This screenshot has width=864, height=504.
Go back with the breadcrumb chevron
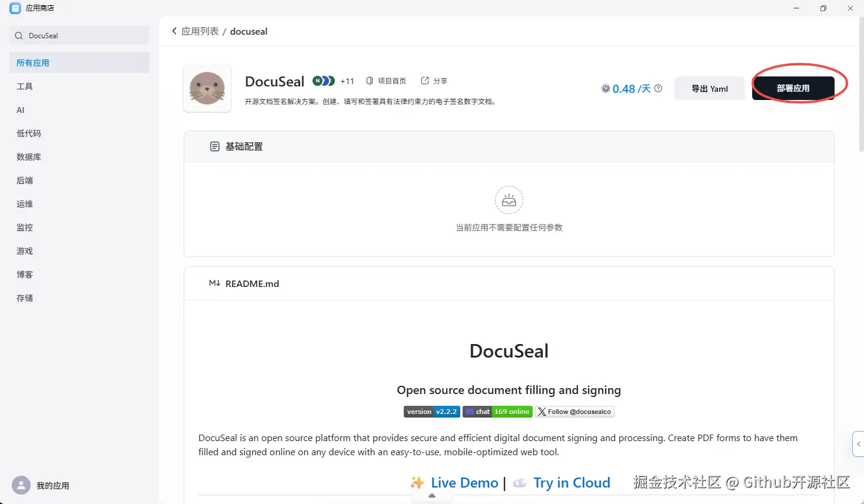(x=174, y=31)
